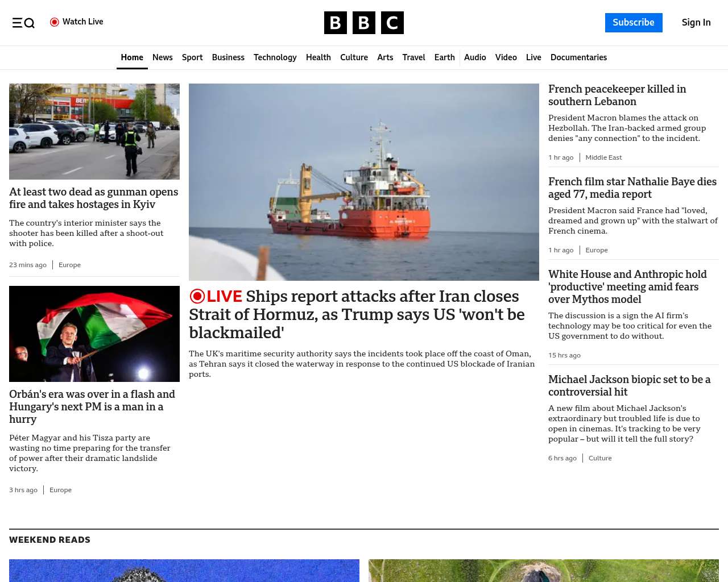Select Video in the navigation bar
The width and height of the screenshot is (728, 582).
(506, 57)
